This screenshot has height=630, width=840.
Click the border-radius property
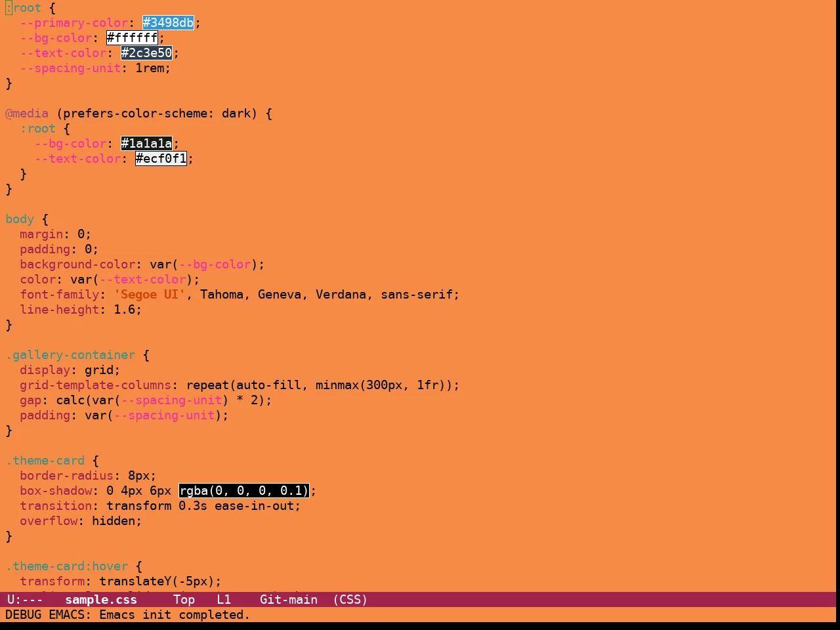[67, 476]
